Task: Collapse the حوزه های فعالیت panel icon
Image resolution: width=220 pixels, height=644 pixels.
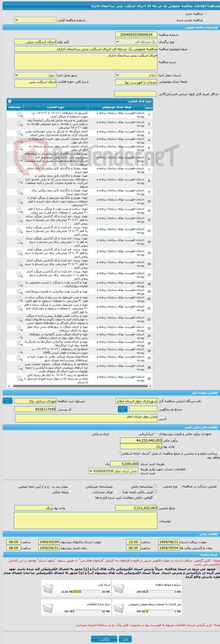Action: pos(10,101)
